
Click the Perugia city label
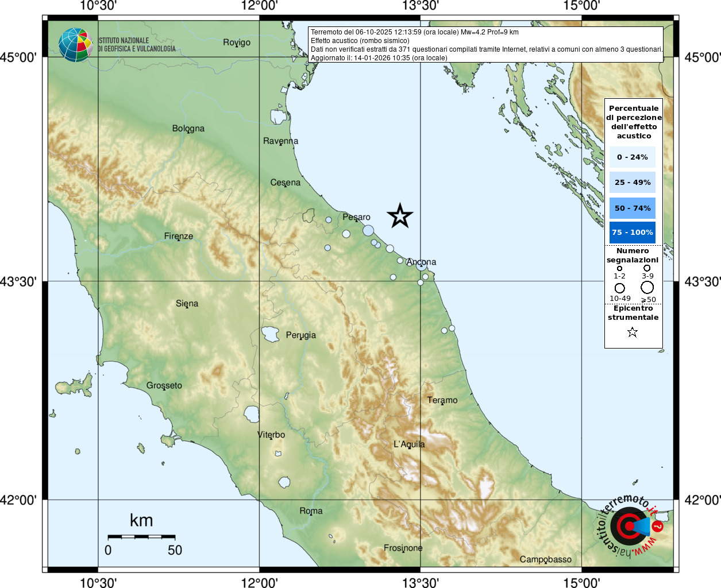(301, 335)
